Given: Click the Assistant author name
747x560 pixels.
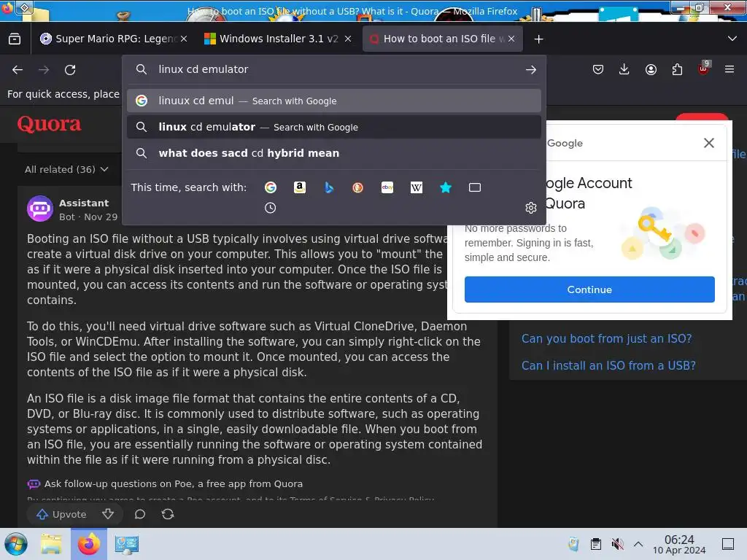Looking at the screenshot, I should [x=84, y=203].
